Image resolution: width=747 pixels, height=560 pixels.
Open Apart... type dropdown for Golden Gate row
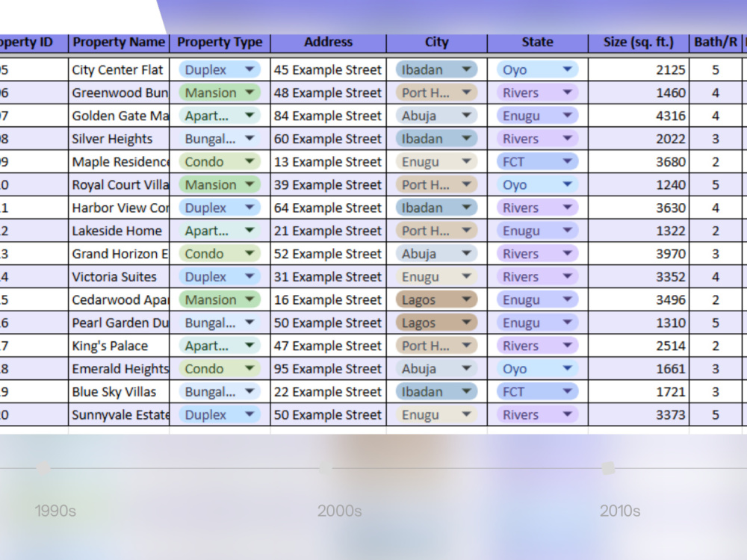pyautogui.click(x=220, y=116)
